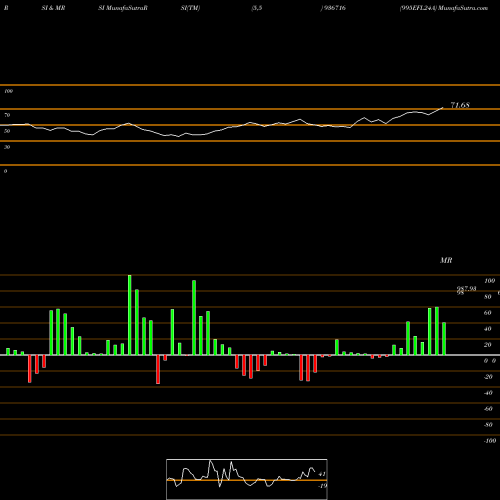Click the histogram axis label -100
This screenshot has width=500, height=500.
point(490,441)
